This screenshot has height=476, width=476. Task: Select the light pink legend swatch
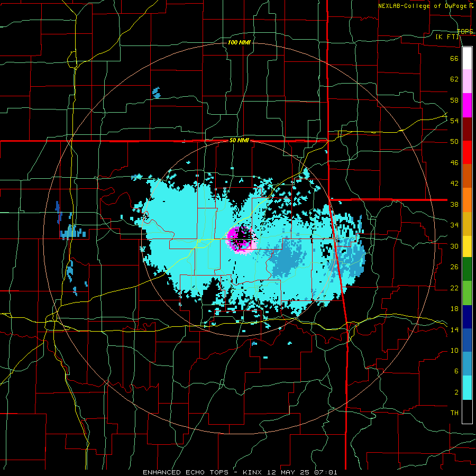[467, 81]
